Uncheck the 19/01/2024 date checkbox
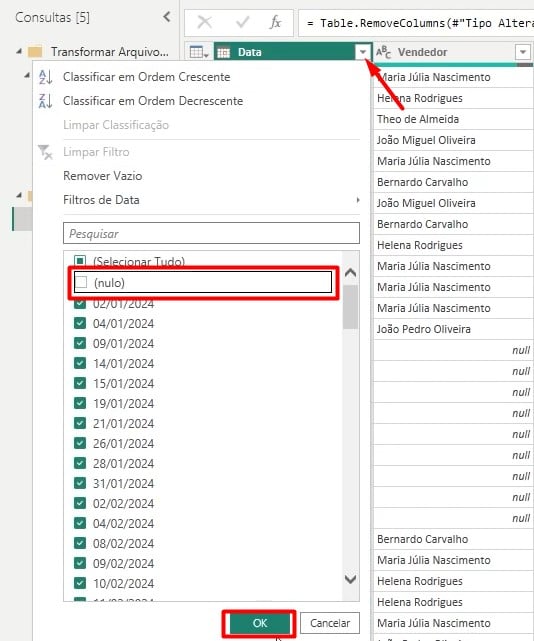 80,403
